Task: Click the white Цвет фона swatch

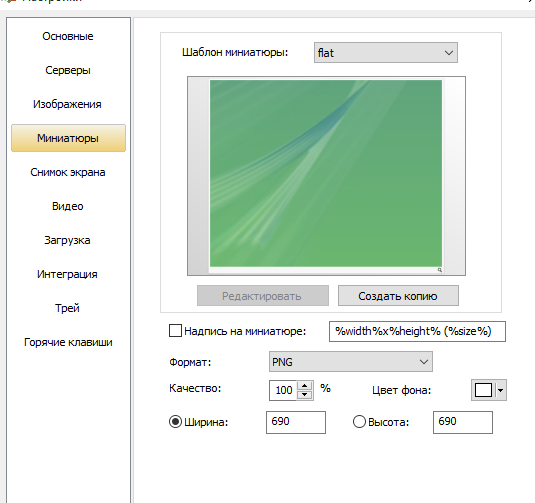Action: point(483,390)
